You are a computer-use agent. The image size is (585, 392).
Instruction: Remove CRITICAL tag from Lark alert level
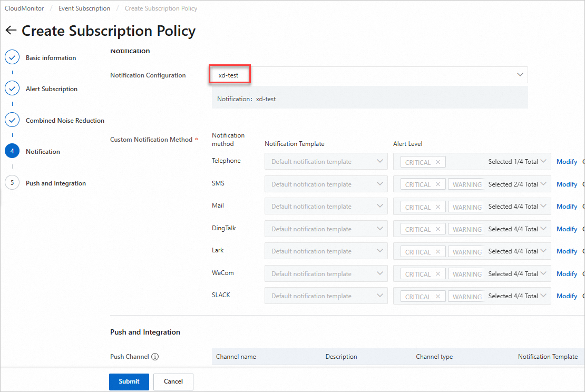pyautogui.click(x=438, y=252)
